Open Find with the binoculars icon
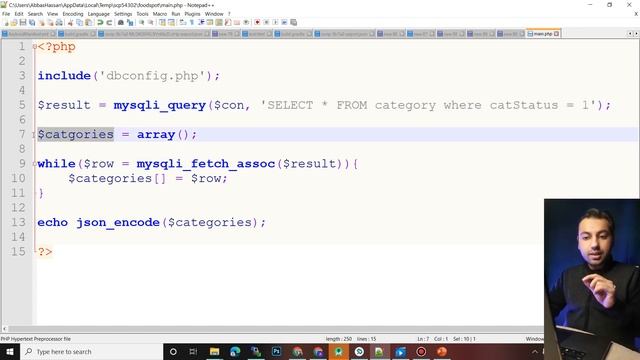 tap(121, 22)
